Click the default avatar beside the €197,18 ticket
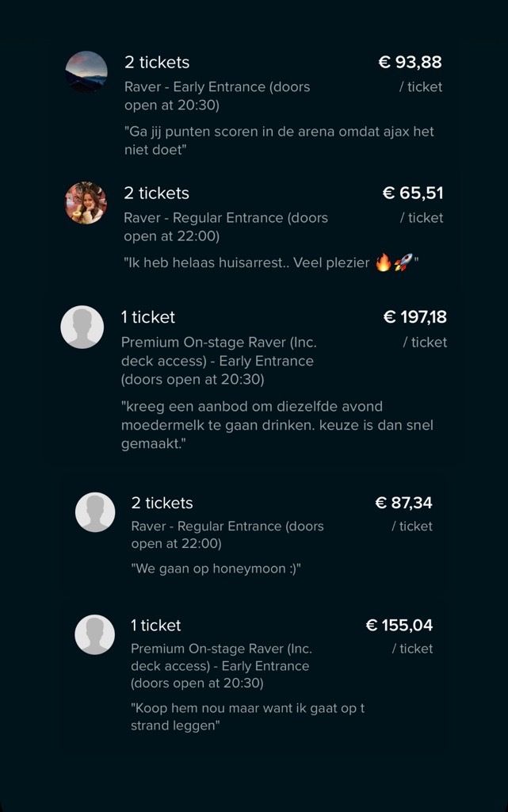The width and height of the screenshot is (508, 812). [x=82, y=327]
